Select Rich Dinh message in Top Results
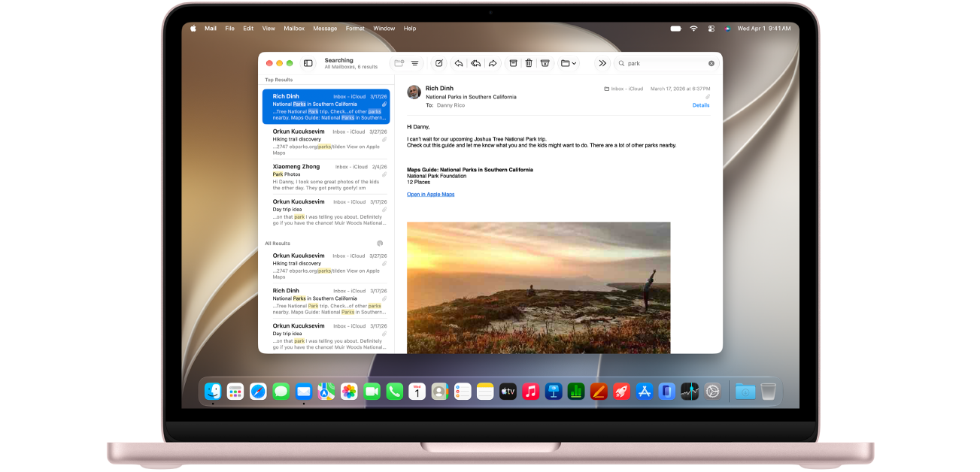 (326, 107)
